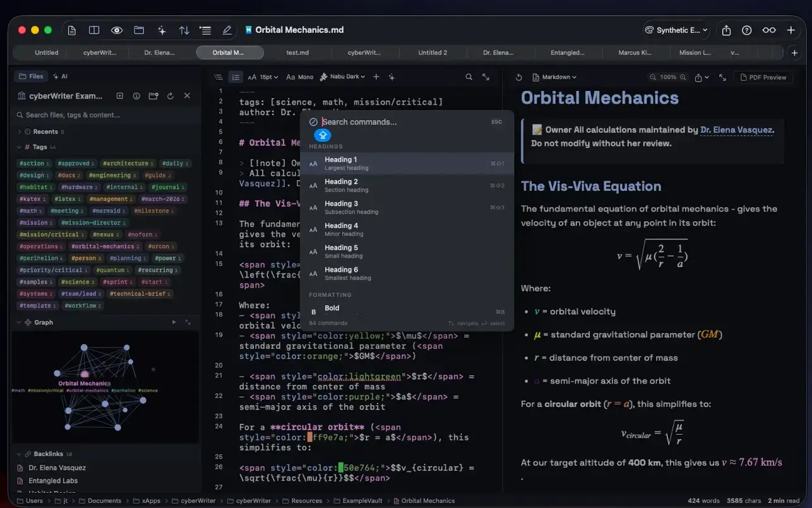Click the AI sparkle icon in title toolbar
Screen dimensions: 812x508
[x=162, y=30]
